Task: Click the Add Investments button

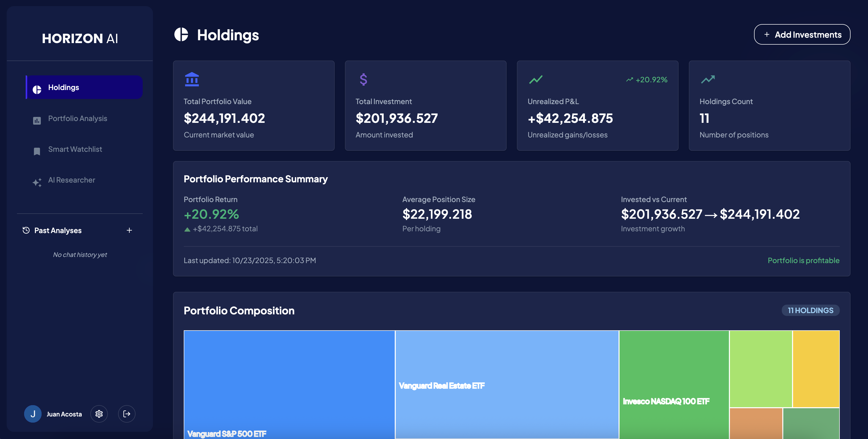Action: 802,34
